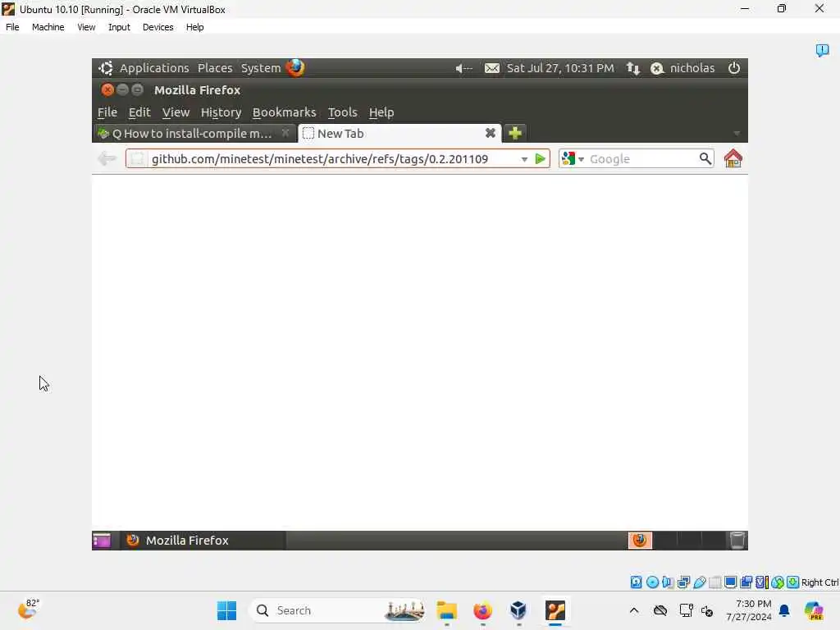This screenshot has width=840, height=630.
Task: Switch to How to install-compile tab
Action: [194, 133]
